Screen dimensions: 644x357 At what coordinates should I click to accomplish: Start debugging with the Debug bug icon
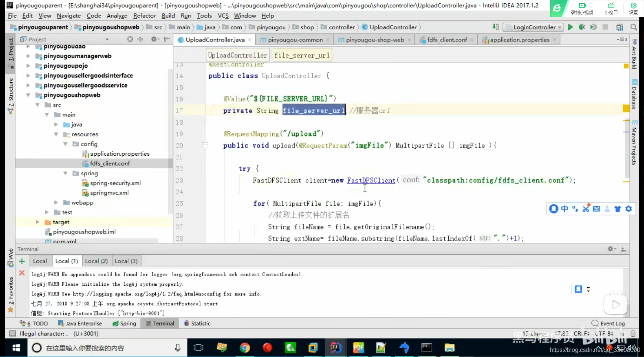tap(582, 27)
